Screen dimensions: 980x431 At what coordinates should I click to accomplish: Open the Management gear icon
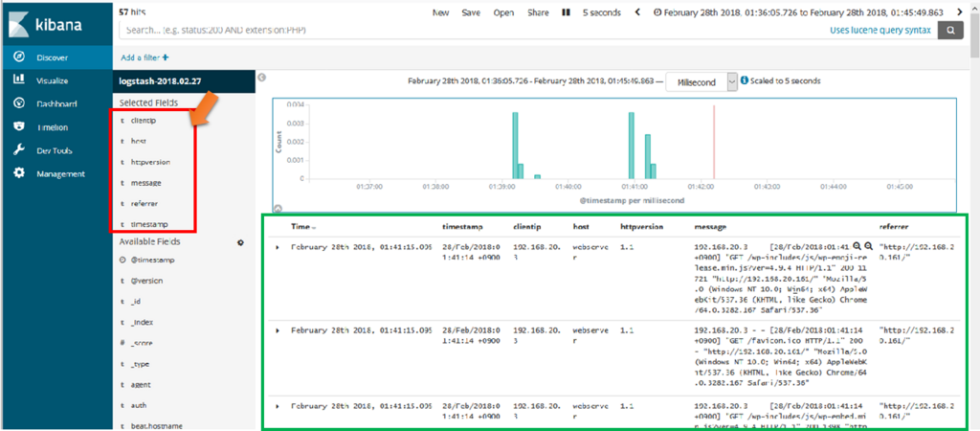click(x=19, y=173)
